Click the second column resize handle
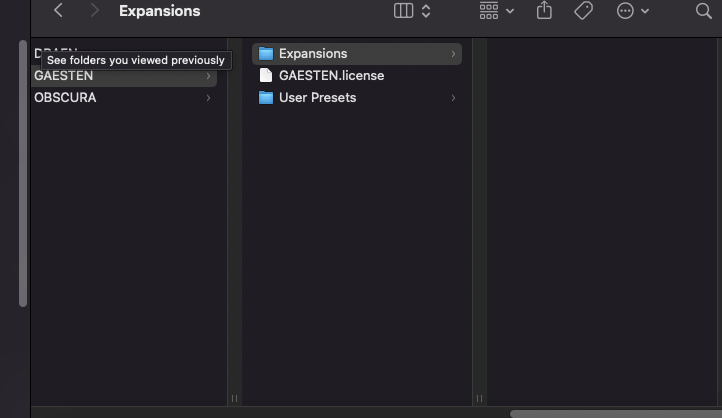722x418 pixels. pos(479,398)
